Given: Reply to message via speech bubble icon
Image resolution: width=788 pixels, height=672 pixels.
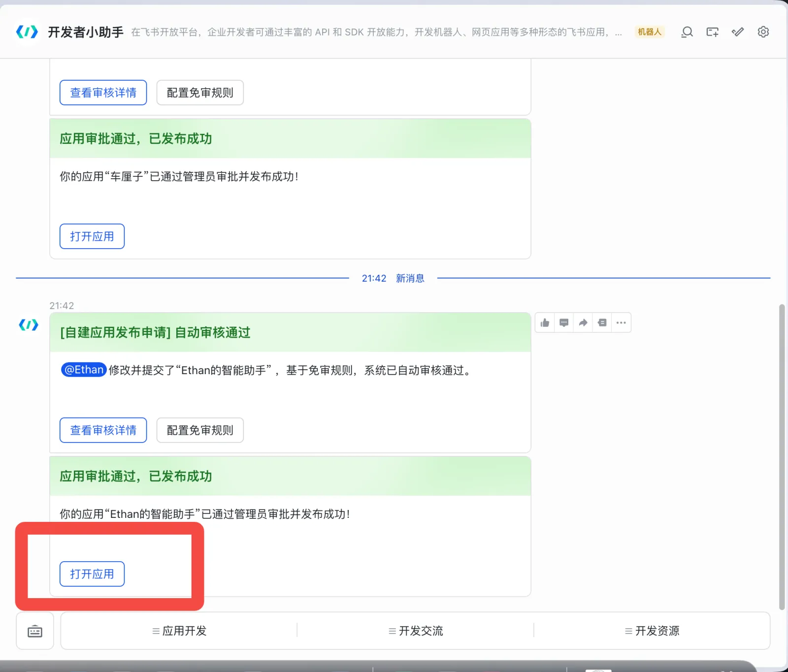Looking at the screenshot, I should coord(564,323).
